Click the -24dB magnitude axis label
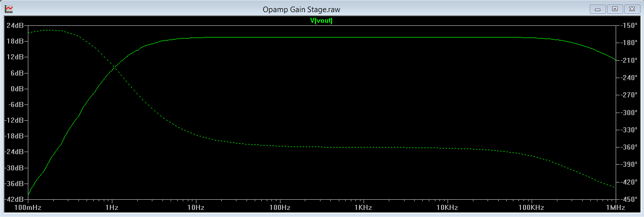The image size is (644, 217). pyautogui.click(x=14, y=152)
